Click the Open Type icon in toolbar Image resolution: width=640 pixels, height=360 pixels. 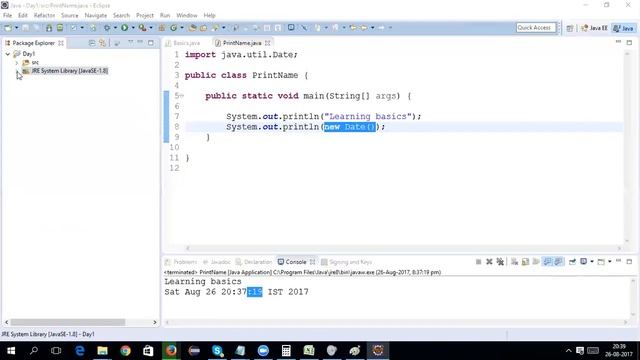click(x=192, y=28)
